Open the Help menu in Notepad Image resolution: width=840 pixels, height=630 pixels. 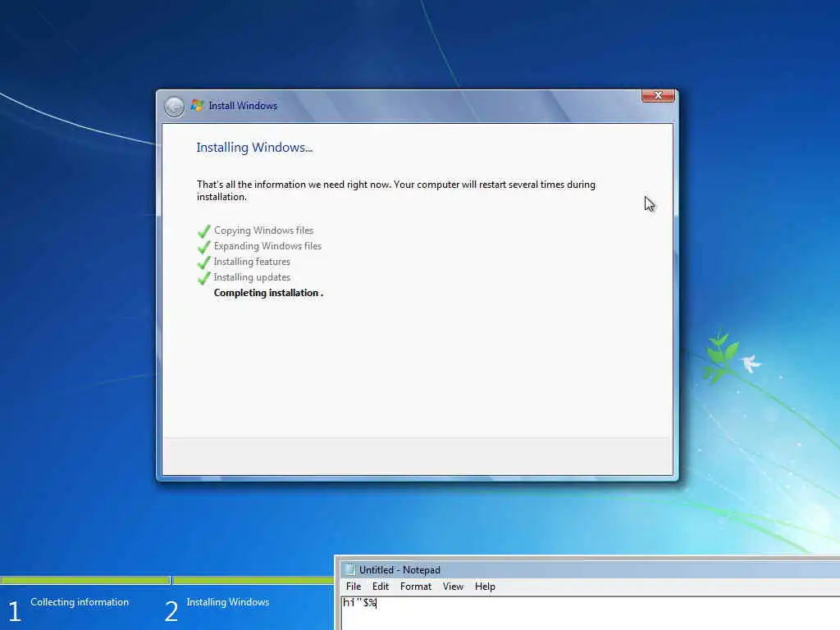485,587
